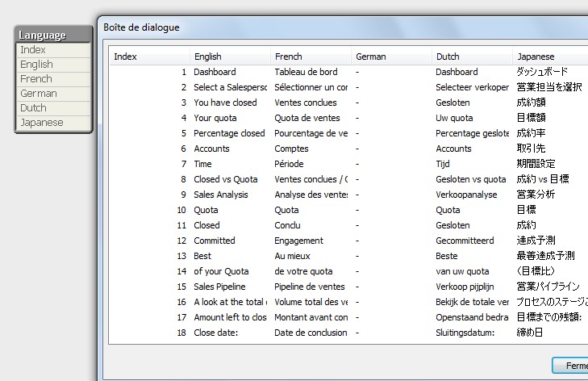The image size is (588, 381).
Task: Click the French column header
Action: 311,57
